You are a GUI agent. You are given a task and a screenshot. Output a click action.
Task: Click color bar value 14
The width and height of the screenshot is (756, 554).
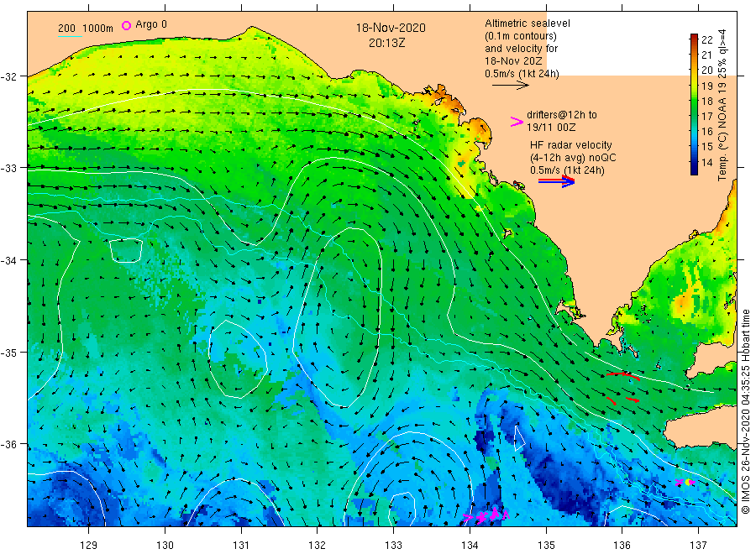[706, 162]
